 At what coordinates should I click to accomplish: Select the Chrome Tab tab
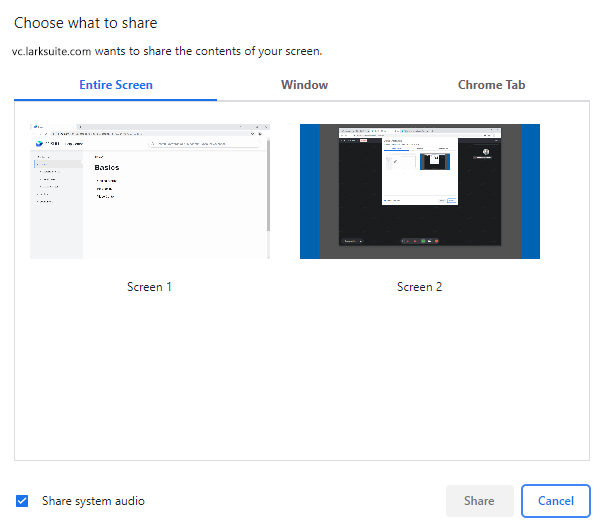(x=491, y=85)
